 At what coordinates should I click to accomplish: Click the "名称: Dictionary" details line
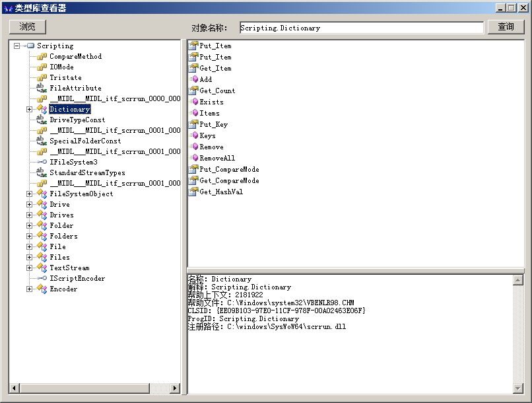pos(220,279)
